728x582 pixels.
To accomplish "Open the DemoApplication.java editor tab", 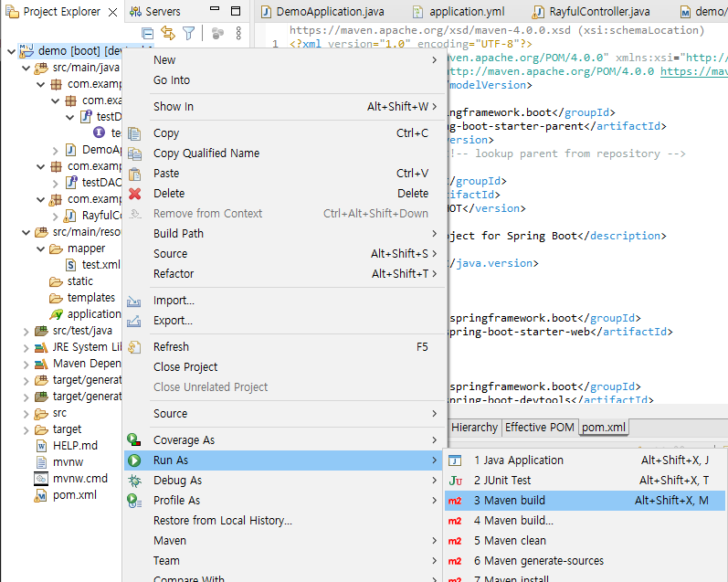I will tap(322, 12).
